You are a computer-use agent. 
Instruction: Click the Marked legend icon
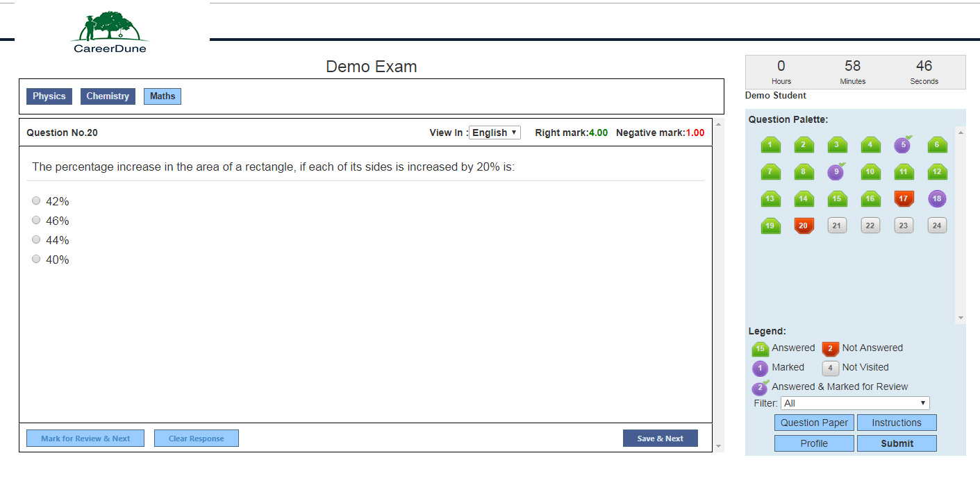pyautogui.click(x=761, y=368)
